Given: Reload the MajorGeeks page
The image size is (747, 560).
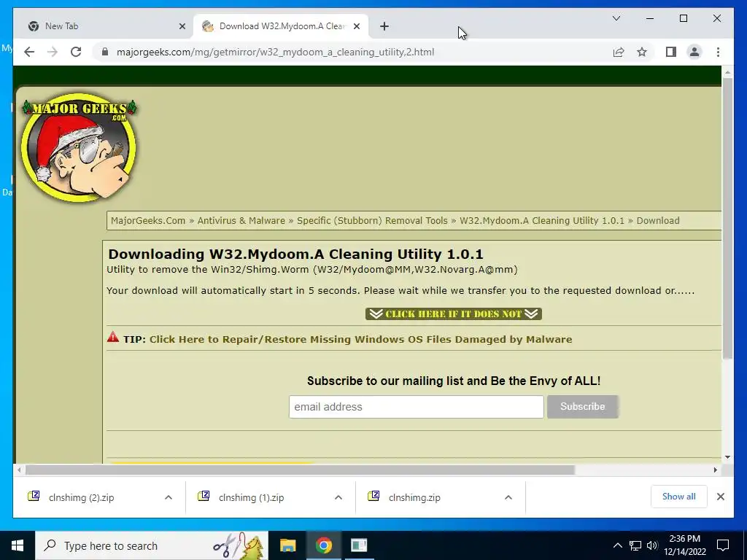Looking at the screenshot, I should tap(76, 52).
